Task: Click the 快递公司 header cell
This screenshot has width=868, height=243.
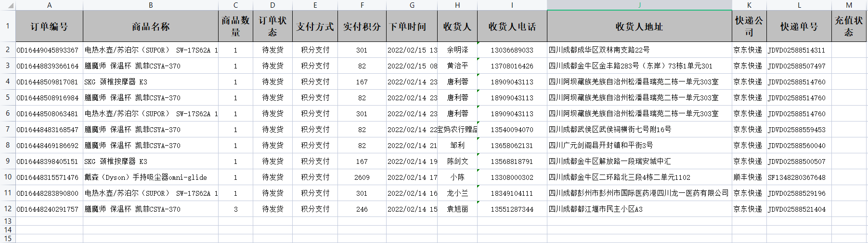Action: coord(749,26)
